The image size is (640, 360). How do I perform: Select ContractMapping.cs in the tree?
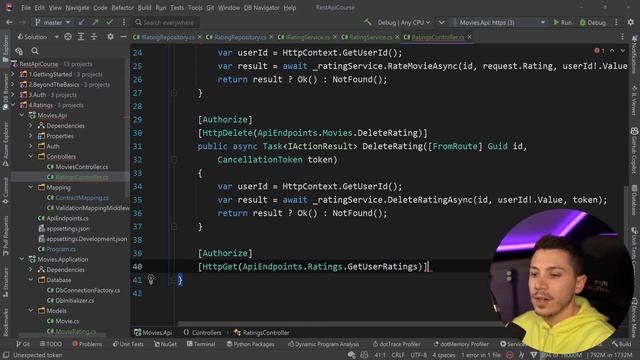coord(78,198)
